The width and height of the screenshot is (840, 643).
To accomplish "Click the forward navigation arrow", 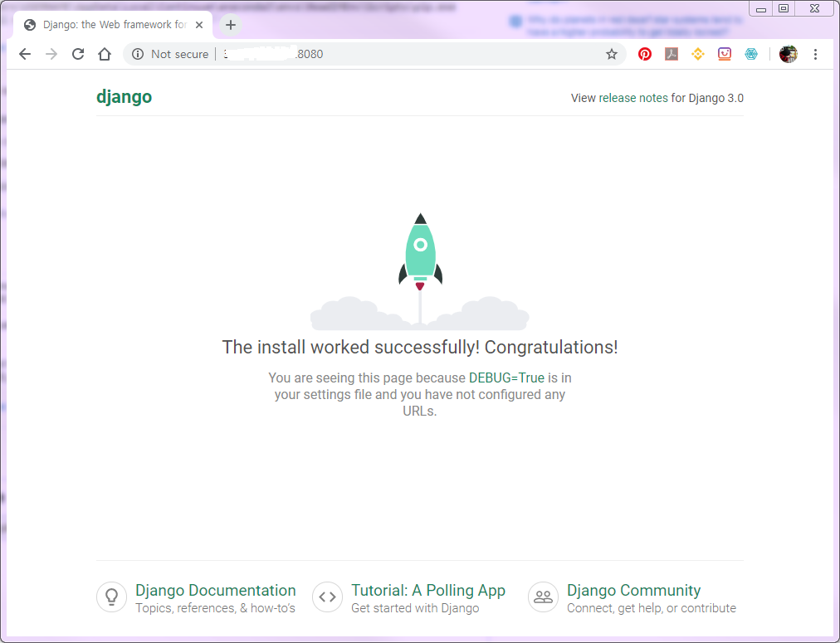I will click(51, 54).
